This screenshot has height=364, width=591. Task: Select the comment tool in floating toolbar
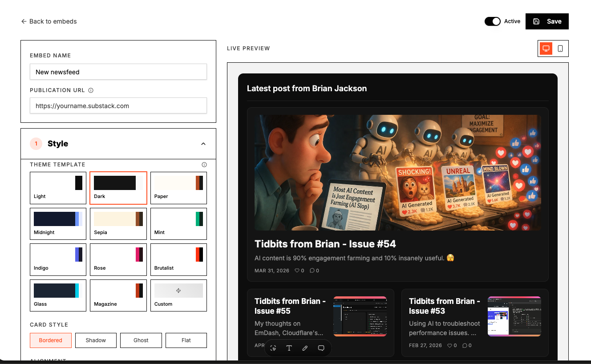321,348
